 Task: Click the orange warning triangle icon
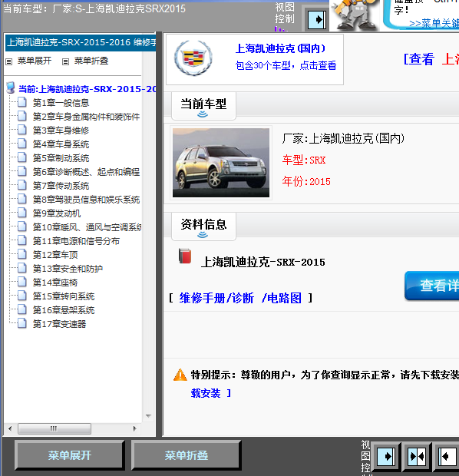click(180, 375)
